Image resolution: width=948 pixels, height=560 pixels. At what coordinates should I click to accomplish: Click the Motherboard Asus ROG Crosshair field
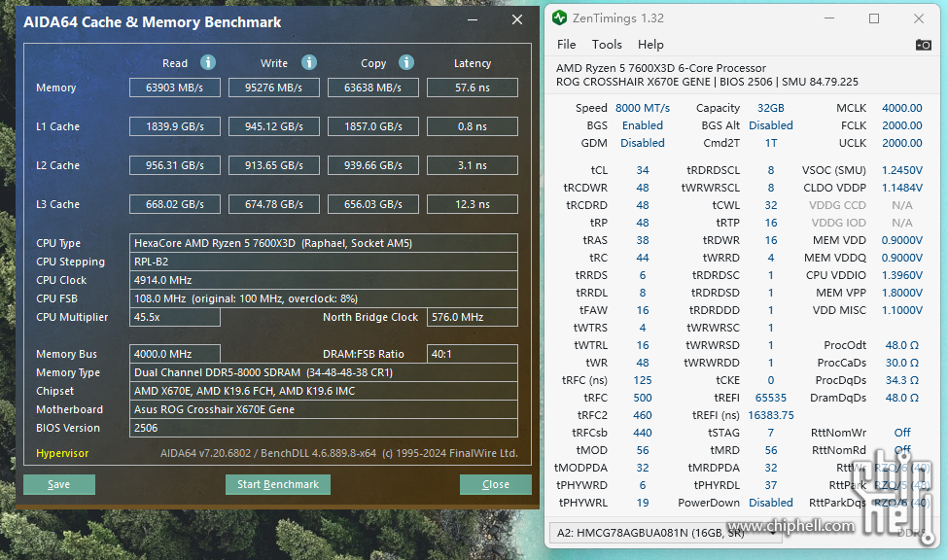[x=324, y=409]
